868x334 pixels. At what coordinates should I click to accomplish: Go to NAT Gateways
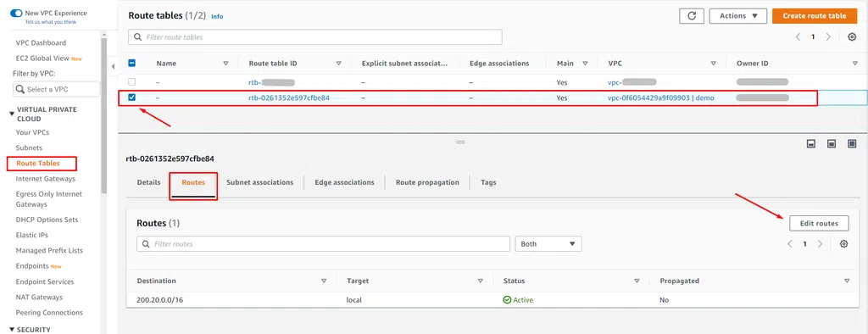click(39, 298)
